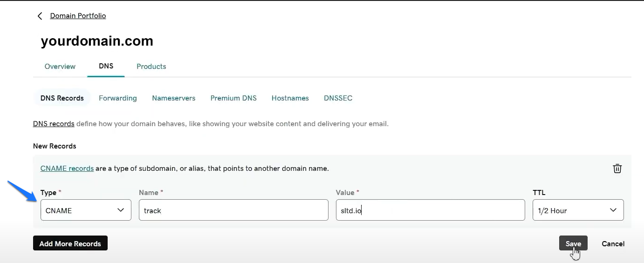644x263 pixels.
Task: Select the DNS tab
Action: [x=106, y=66]
